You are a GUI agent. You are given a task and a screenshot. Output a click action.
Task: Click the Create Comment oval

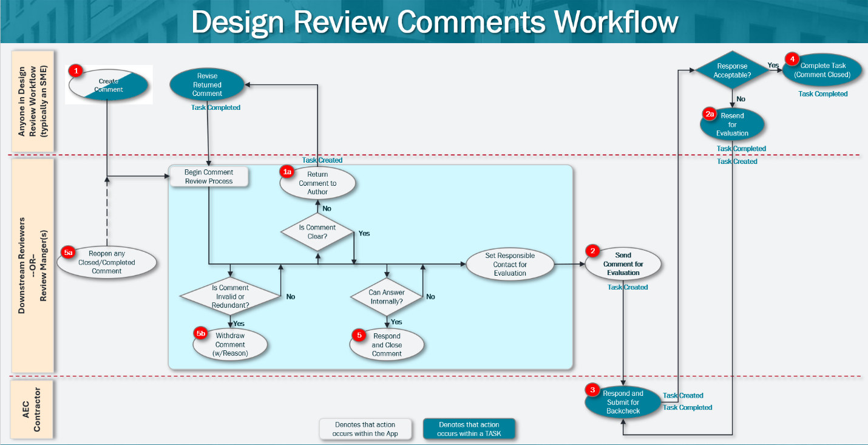pos(109,85)
